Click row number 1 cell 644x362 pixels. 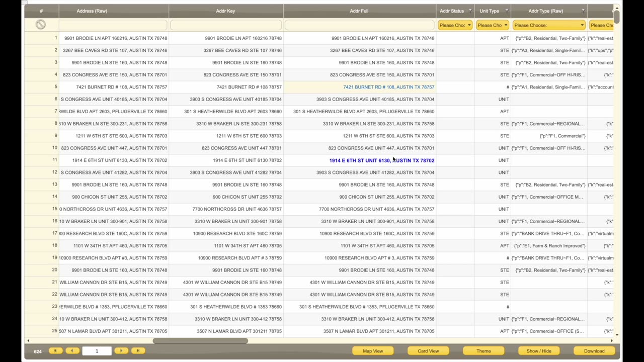tap(41, 38)
